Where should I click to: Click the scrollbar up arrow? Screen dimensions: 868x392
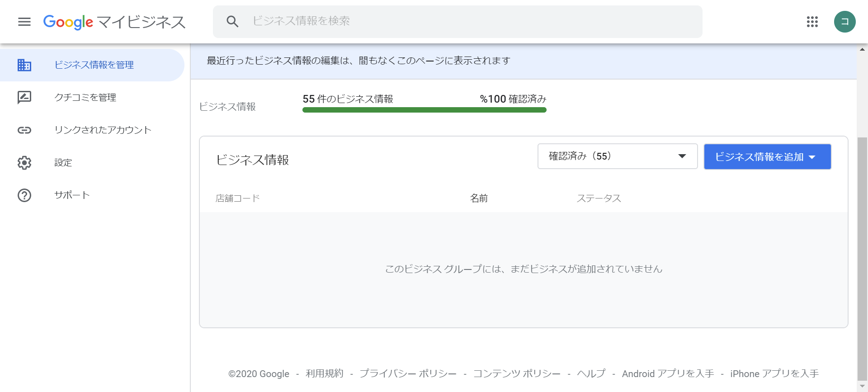click(x=863, y=49)
